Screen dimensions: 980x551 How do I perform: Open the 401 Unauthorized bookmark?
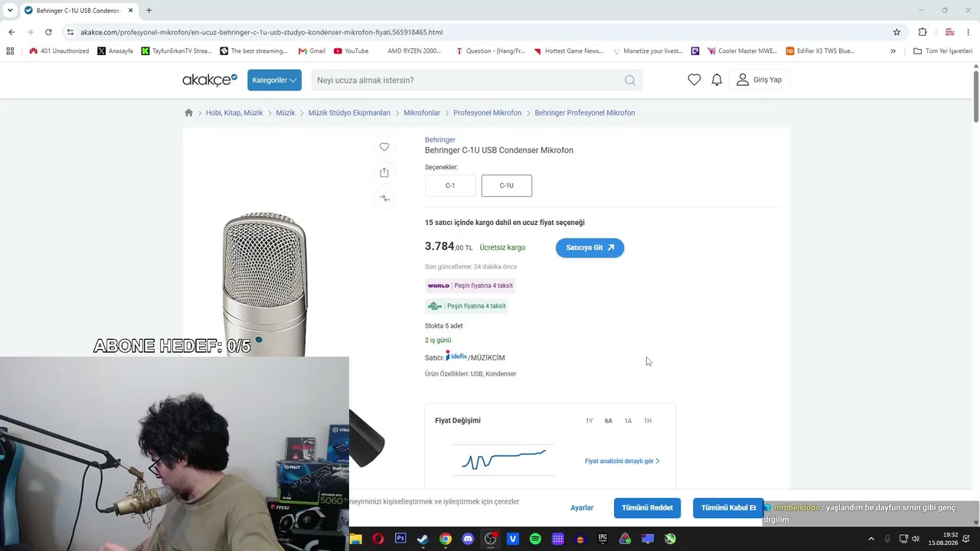pyautogui.click(x=59, y=51)
